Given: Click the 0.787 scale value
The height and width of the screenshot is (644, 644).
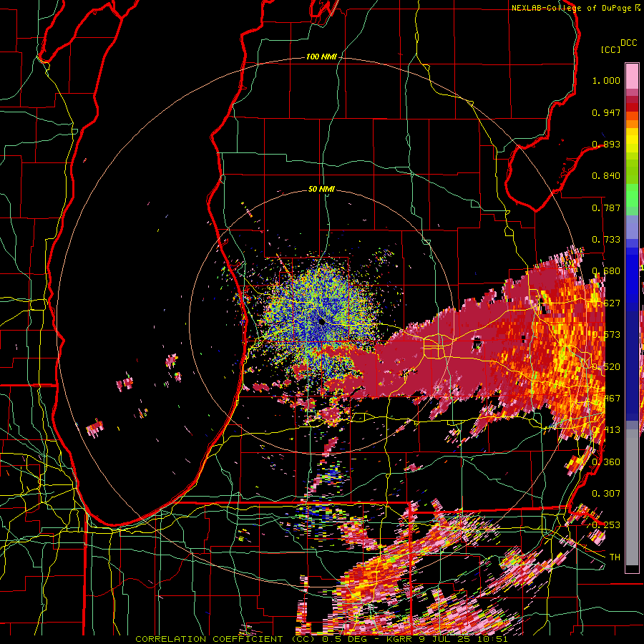Looking at the screenshot, I should 606,208.
